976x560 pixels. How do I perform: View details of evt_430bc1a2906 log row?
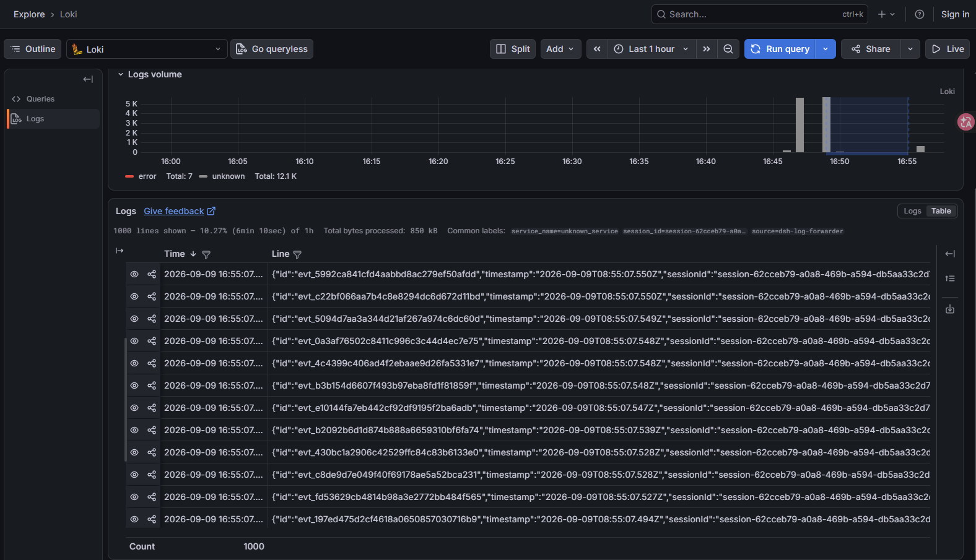coord(134,452)
